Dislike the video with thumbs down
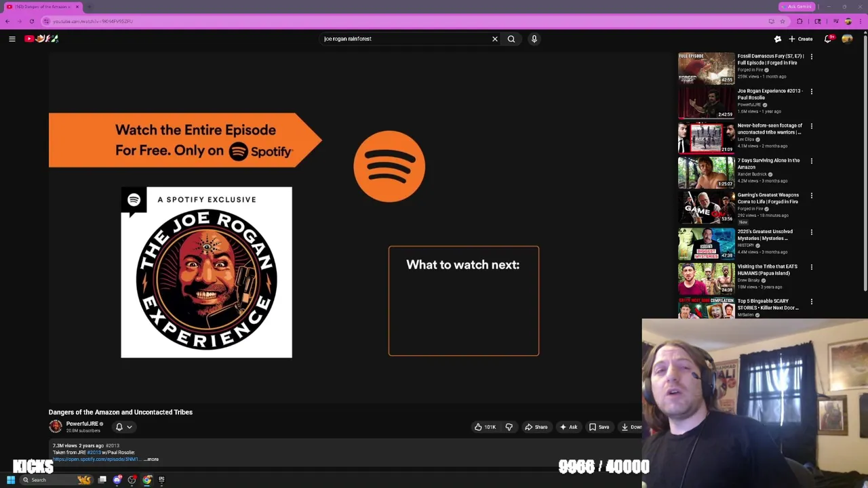This screenshot has width=868, height=488. (509, 427)
